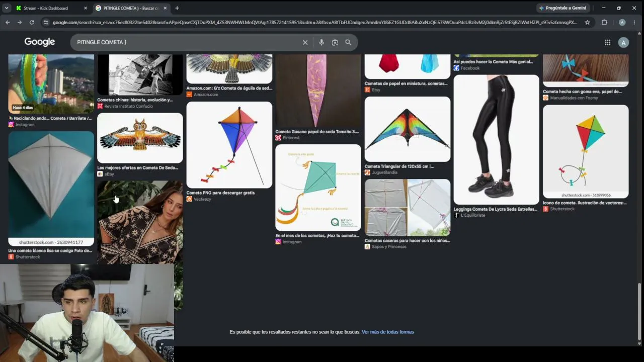Click the Juguetilandia source favicon
Viewport: 644px width, 362px height.
coord(367,172)
